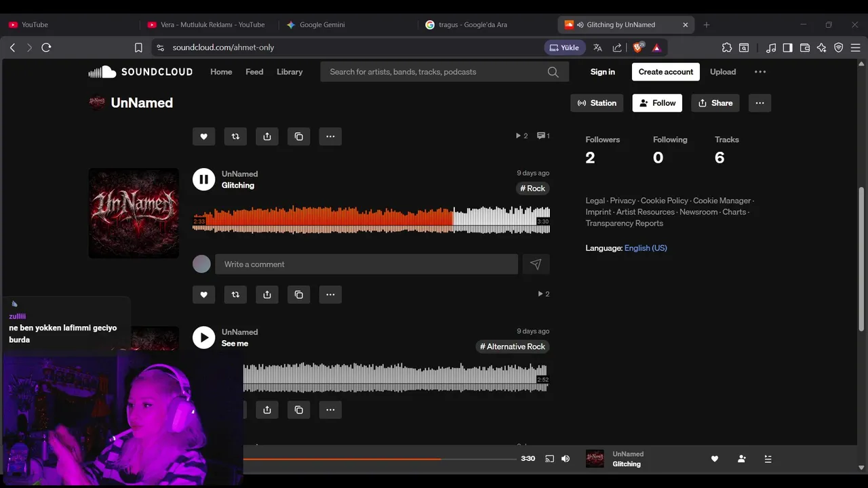Viewport: 868px width, 488px height.
Task: Follow the UnNamed artist
Action: pyautogui.click(x=657, y=103)
